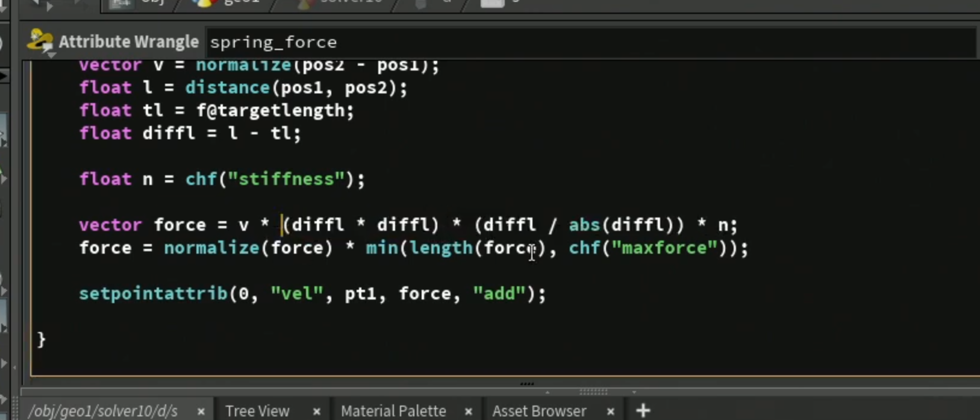
Task: Collapse pane upward with small up arrow
Action: click(547, 392)
